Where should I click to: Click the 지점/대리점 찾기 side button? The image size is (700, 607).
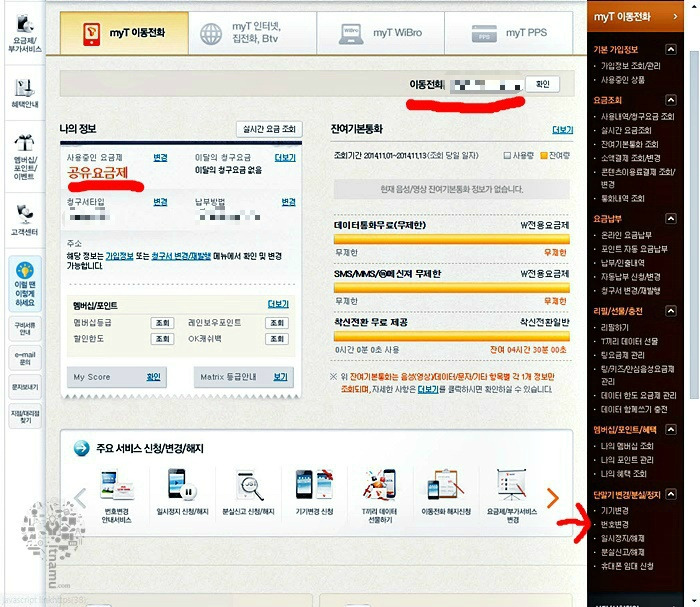[25, 416]
